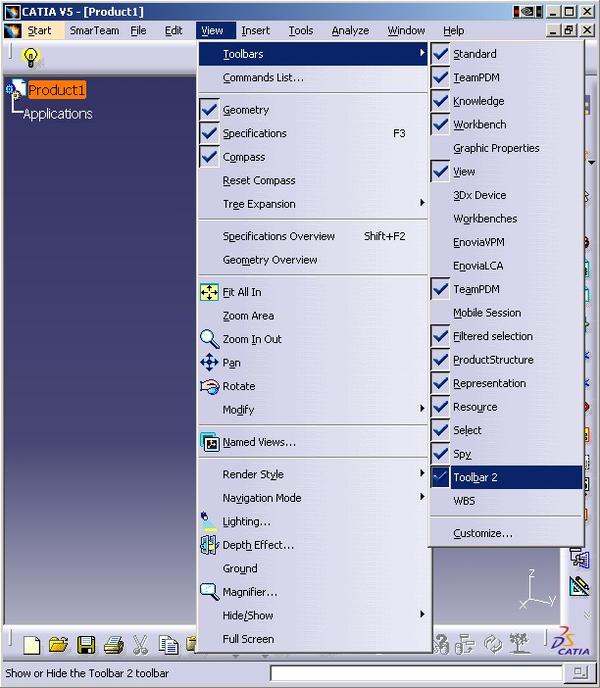The image size is (600, 688).
Task: Expand the Tree Expansion submenu
Action: pyautogui.click(x=313, y=204)
